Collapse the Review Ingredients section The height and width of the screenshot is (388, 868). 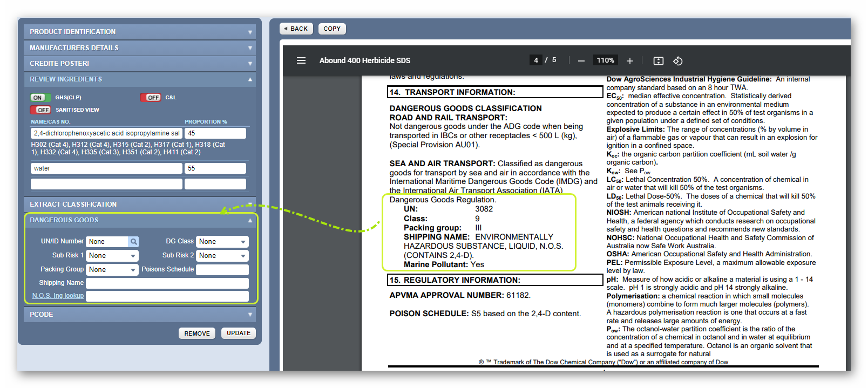[x=140, y=79]
